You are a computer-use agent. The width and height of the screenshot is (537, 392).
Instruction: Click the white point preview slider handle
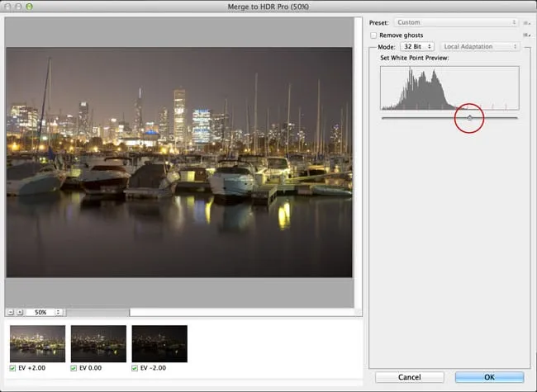point(469,118)
